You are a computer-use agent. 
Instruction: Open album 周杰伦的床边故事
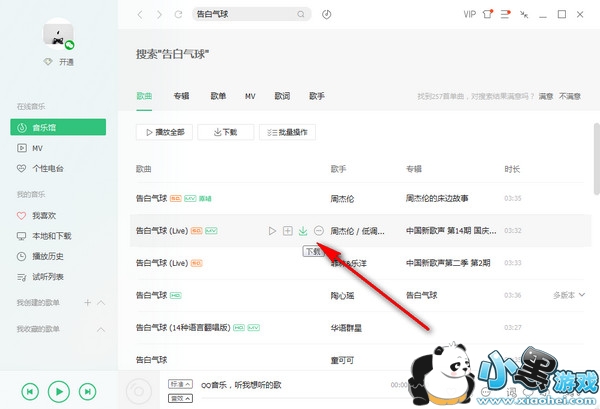(x=437, y=198)
